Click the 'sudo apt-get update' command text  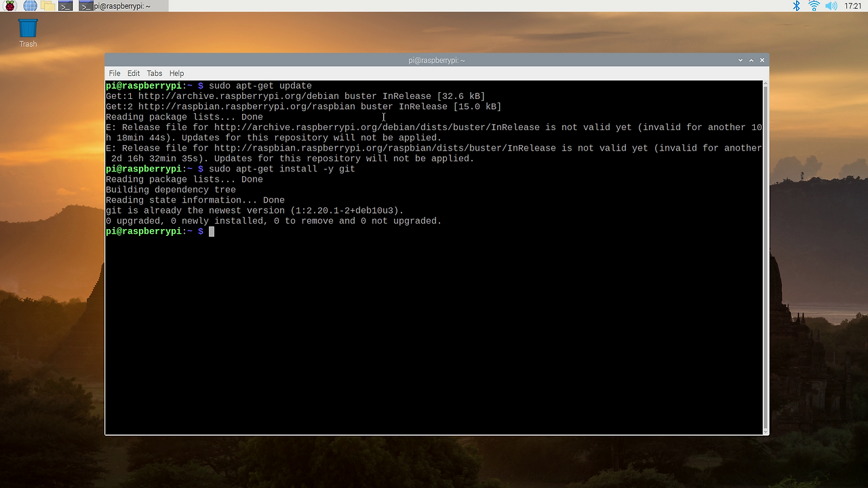[x=260, y=86]
